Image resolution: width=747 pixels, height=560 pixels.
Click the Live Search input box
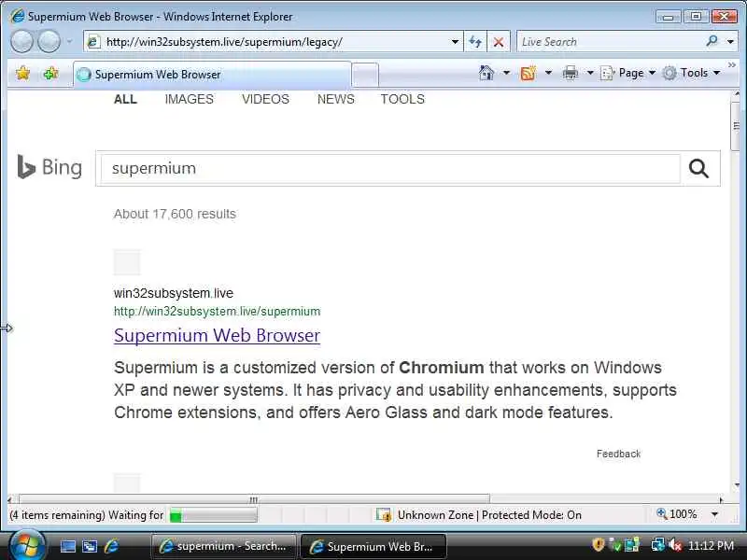pyautogui.click(x=610, y=42)
